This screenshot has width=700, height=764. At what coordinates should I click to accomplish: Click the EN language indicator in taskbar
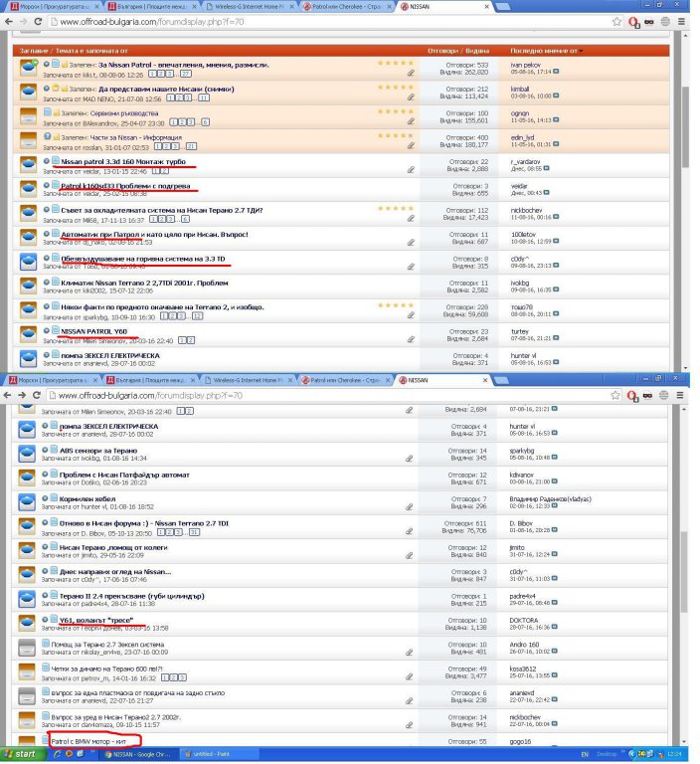pos(585,754)
